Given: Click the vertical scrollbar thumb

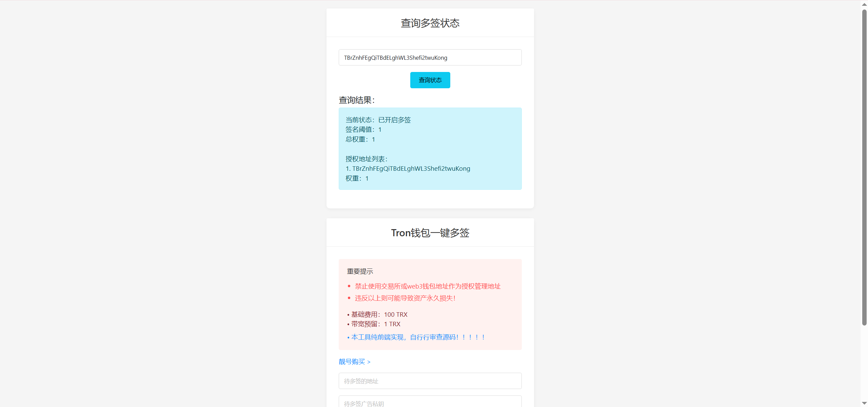Looking at the screenshot, I should coord(864,167).
